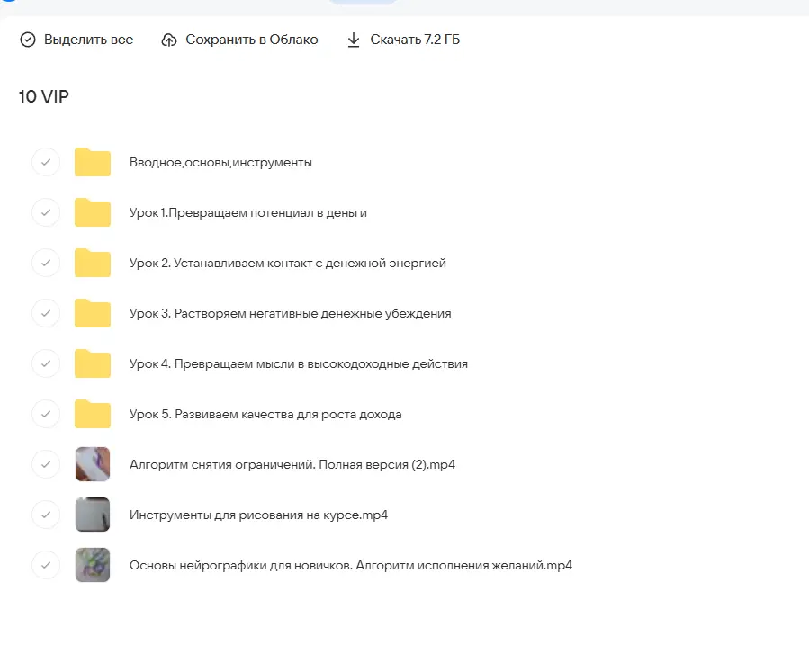This screenshot has width=809, height=672.
Task: Open the Вводное,основы,инструменты folder icon
Action: pyautogui.click(x=93, y=163)
